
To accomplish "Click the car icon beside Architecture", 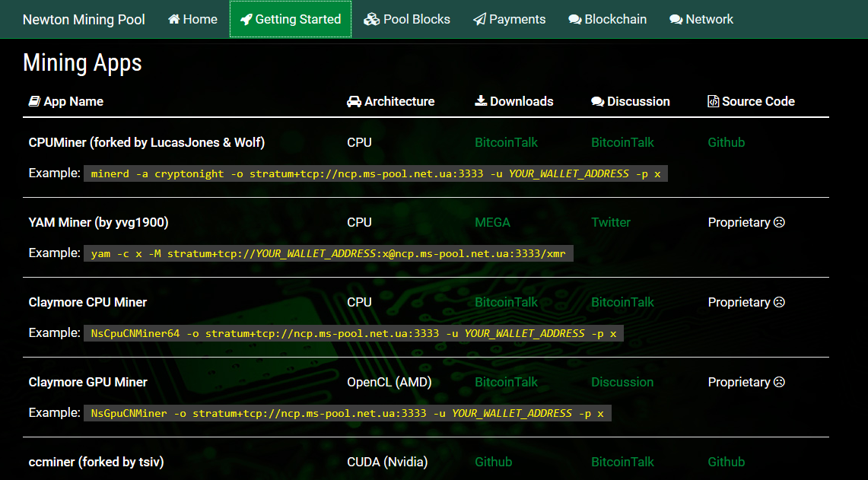I will click(x=354, y=101).
